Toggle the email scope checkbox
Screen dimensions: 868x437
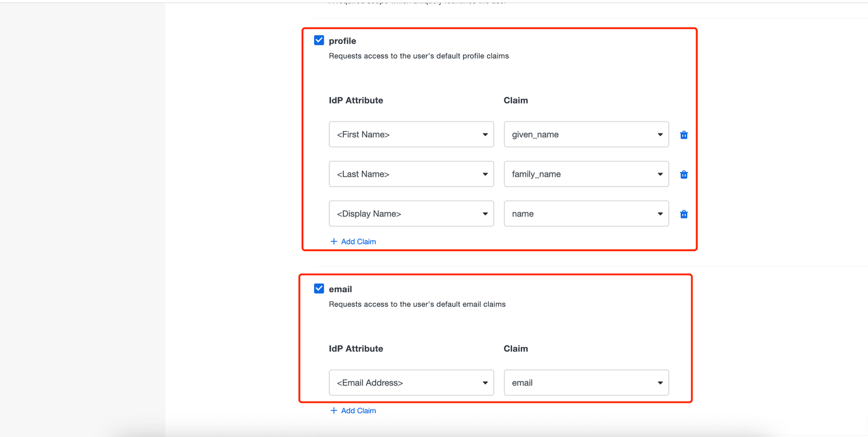coord(319,288)
